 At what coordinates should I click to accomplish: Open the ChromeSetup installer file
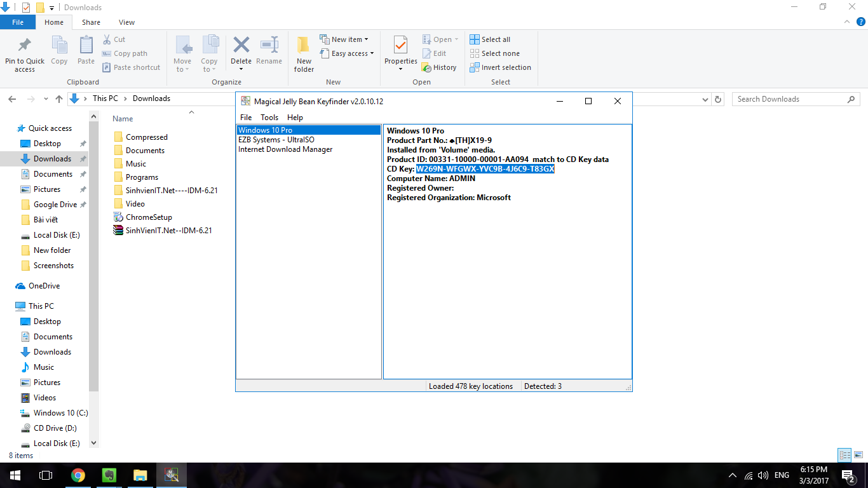point(149,217)
